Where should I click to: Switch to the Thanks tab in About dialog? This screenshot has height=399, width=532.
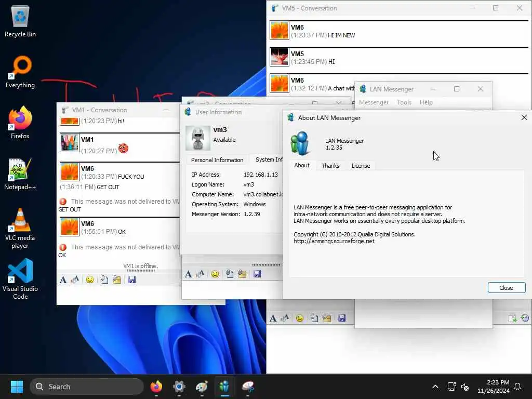point(330,166)
